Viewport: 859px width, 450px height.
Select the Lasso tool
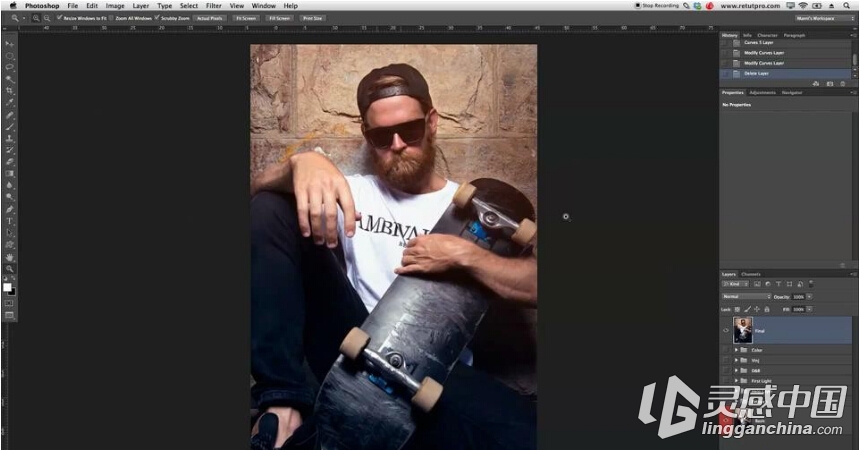click(x=9, y=67)
